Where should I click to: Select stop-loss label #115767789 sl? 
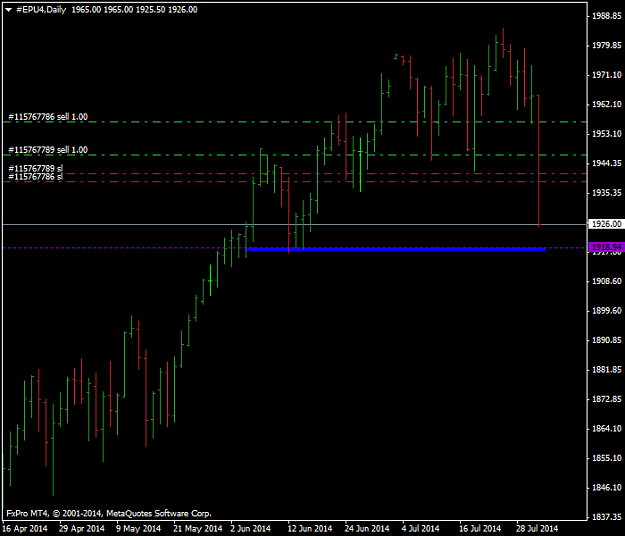pos(35,169)
